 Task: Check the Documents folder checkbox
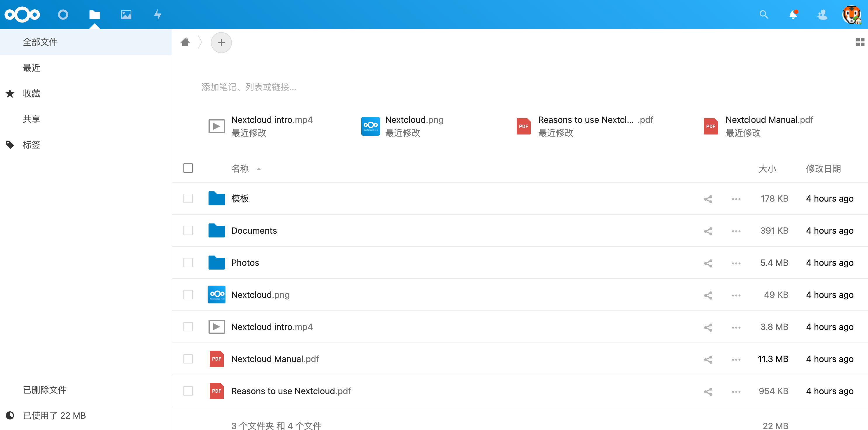[188, 230]
